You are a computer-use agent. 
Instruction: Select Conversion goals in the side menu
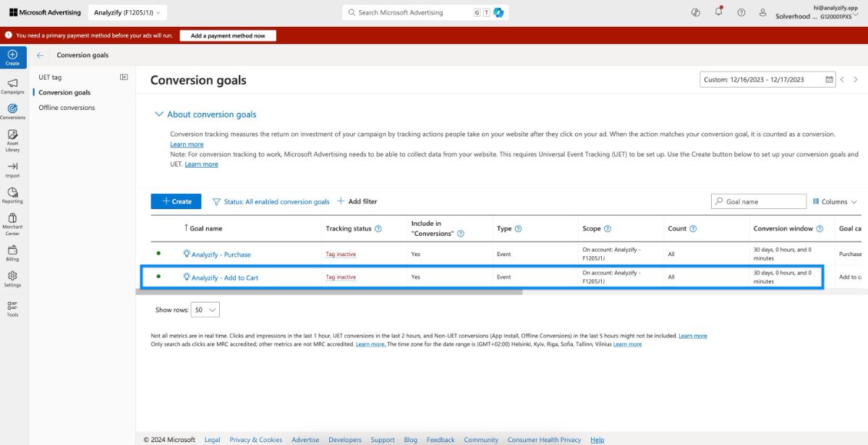tap(64, 93)
